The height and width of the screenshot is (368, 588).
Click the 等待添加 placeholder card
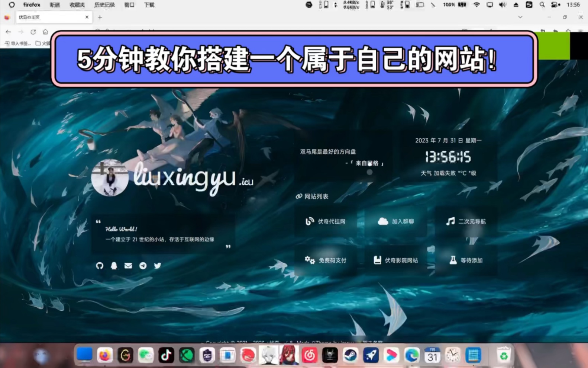tap(466, 260)
